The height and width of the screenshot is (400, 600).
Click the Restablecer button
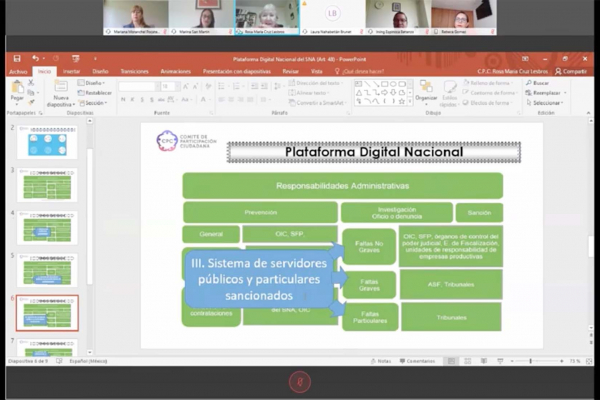point(95,93)
